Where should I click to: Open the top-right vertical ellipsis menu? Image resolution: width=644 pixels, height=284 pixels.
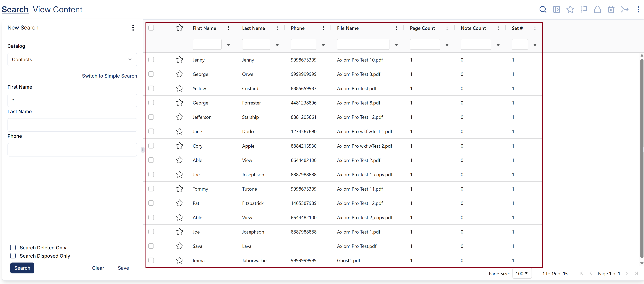(x=638, y=10)
